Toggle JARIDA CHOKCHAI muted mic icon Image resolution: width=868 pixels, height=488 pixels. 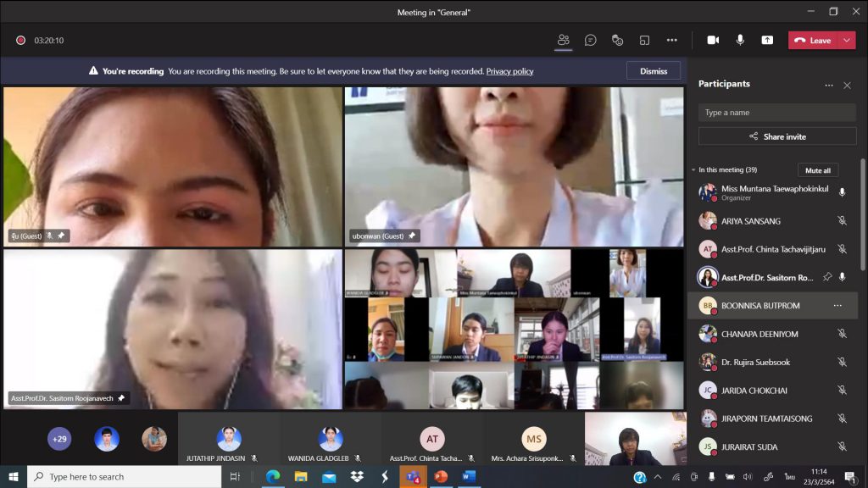842,390
